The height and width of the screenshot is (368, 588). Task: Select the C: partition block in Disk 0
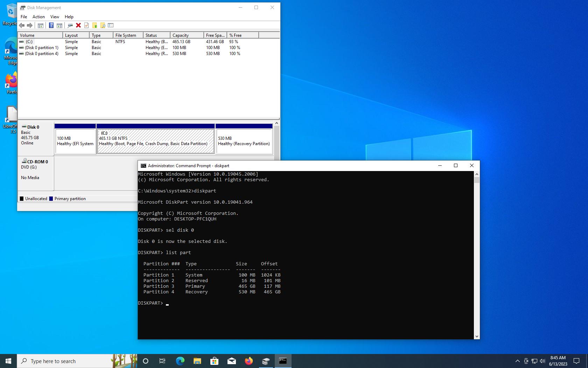point(155,141)
